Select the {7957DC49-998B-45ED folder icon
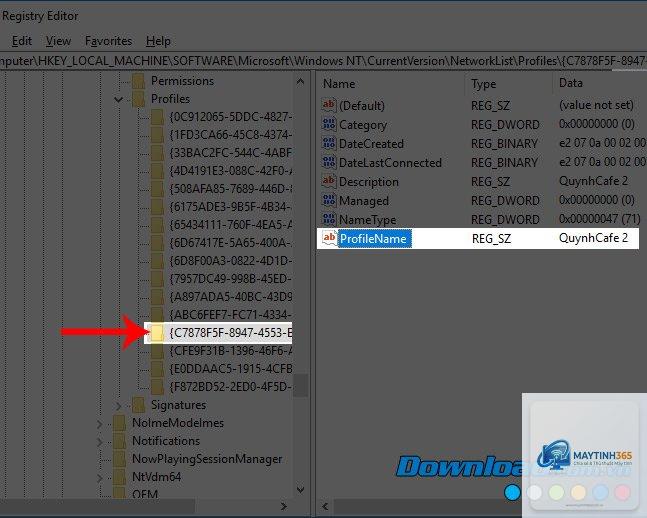This screenshot has width=647, height=518. (157, 279)
